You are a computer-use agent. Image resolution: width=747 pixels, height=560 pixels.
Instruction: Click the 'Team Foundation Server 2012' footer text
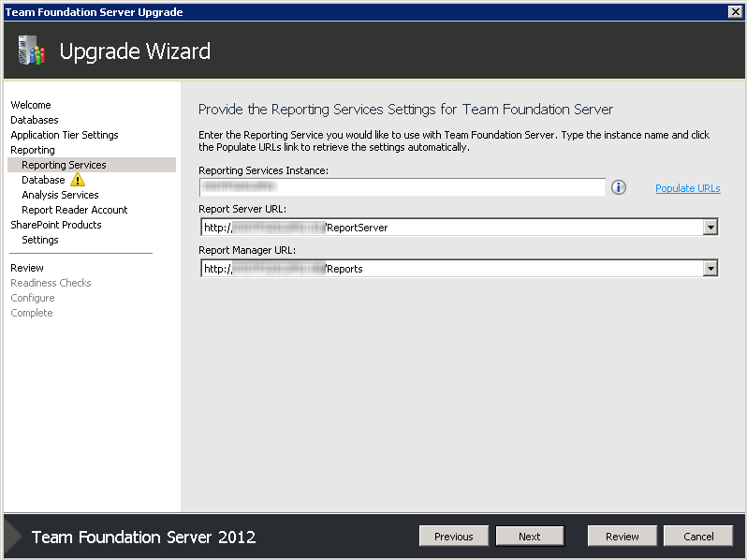pos(143,538)
